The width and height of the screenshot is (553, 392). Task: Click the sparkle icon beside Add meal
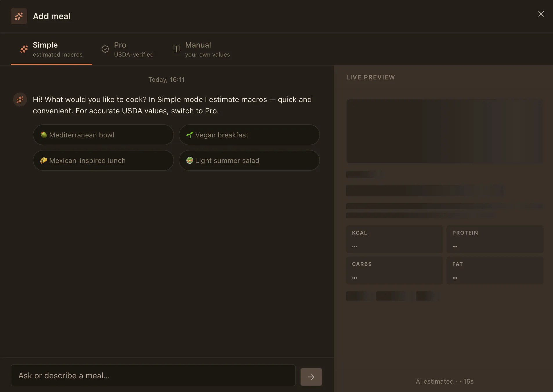point(19,16)
